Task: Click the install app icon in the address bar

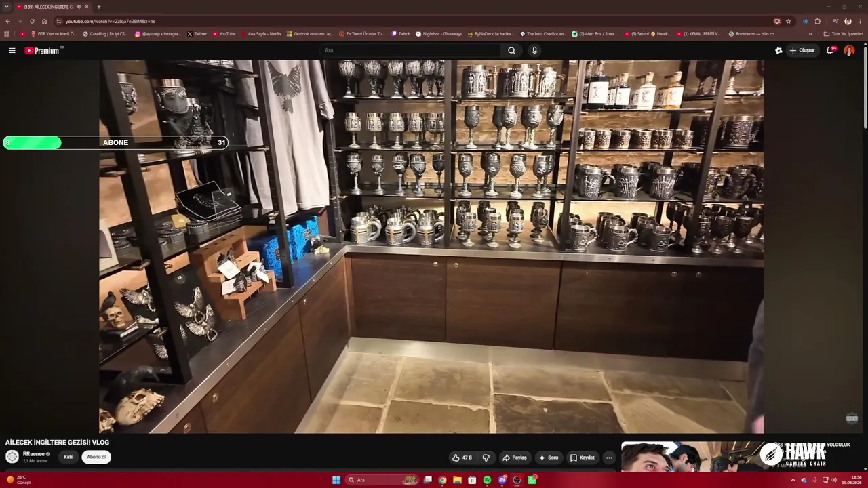Action: coord(777,21)
